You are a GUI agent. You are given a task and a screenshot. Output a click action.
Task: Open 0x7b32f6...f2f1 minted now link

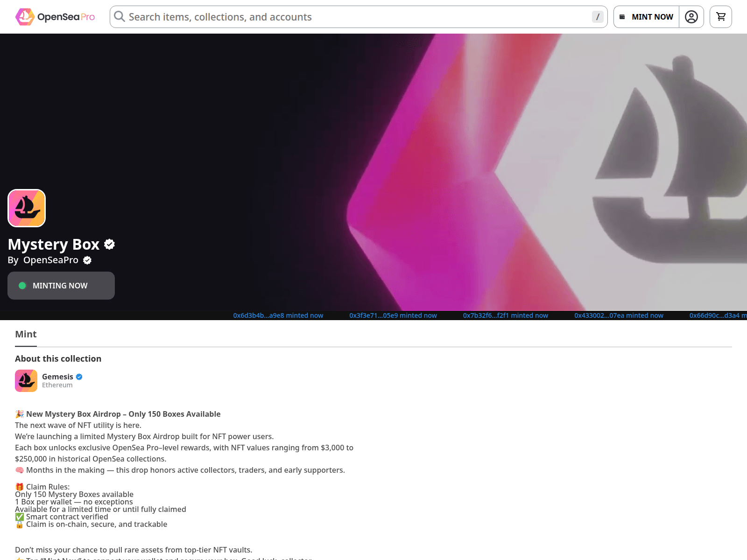tap(506, 315)
